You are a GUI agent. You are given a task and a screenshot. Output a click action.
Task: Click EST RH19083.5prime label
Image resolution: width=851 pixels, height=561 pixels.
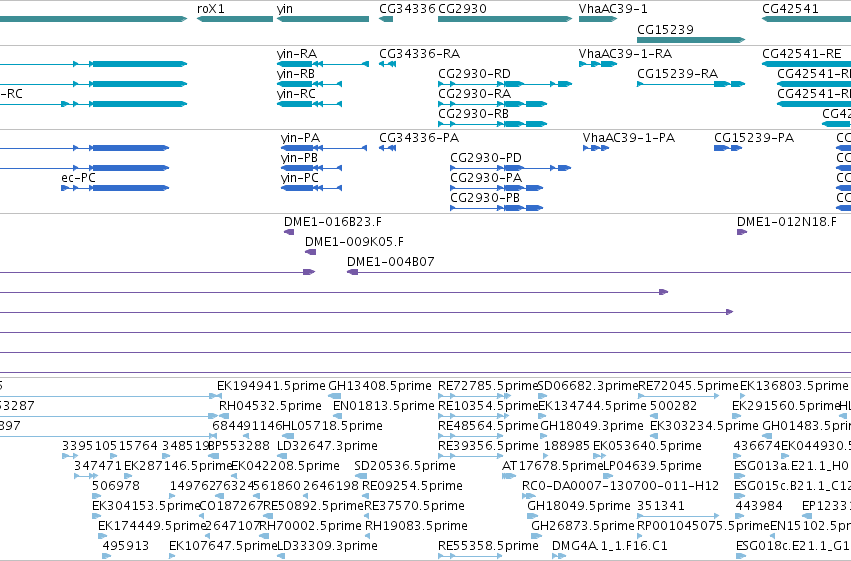coord(416,526)
